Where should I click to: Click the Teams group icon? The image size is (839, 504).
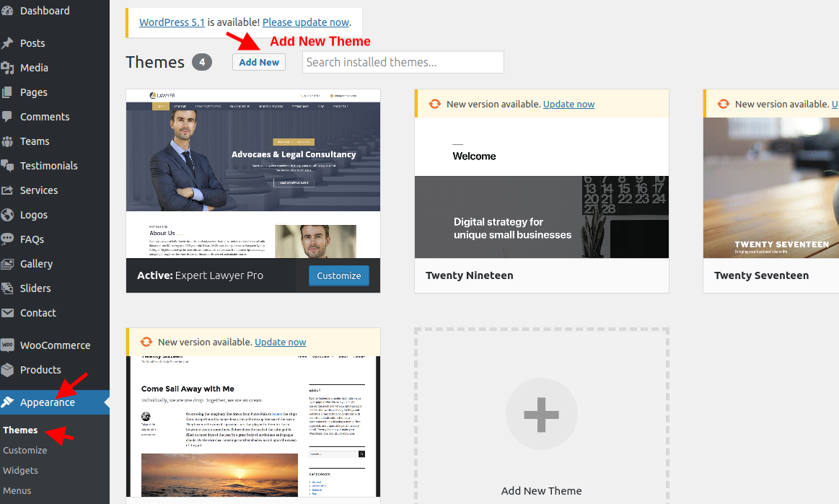tap(7, 141)
